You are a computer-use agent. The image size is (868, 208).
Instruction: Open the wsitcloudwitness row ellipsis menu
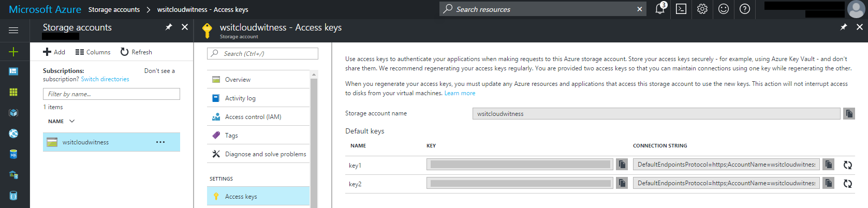(x=160, y=142)
